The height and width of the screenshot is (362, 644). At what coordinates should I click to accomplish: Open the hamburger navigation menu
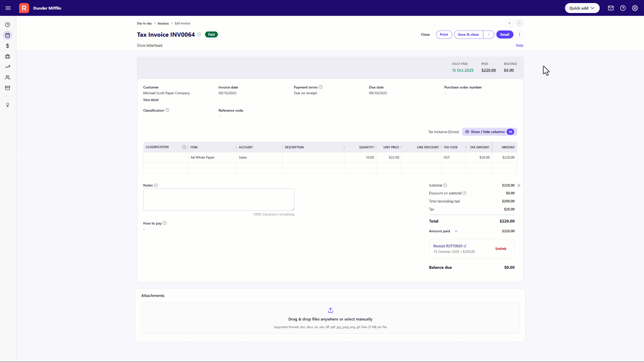(x=8, y=8)
